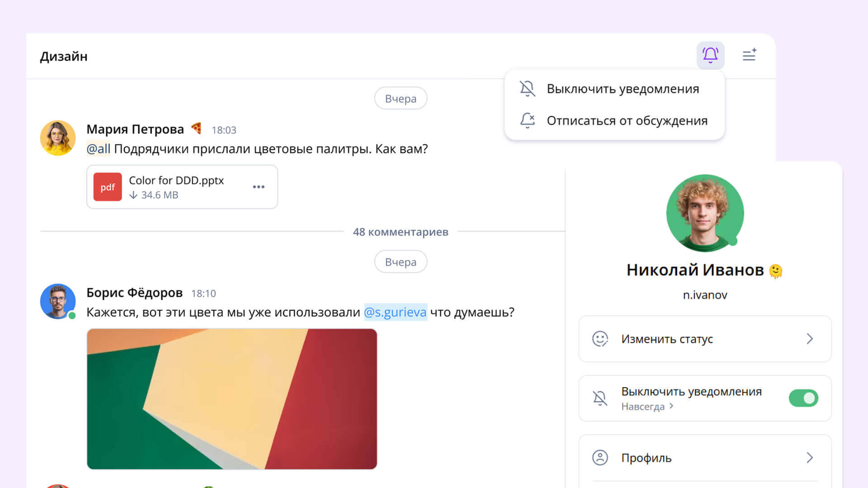Select Отписаться от обсуждения menu item

[627, 121]
